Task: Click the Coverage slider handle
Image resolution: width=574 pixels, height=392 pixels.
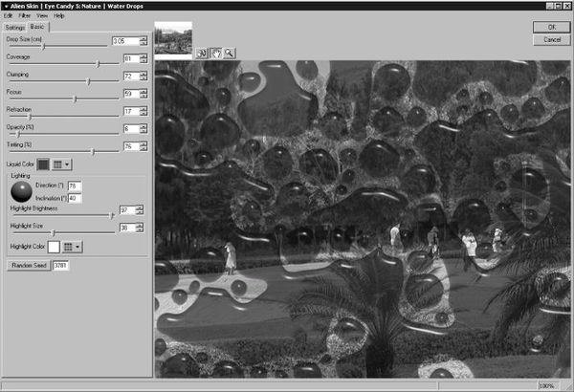Action: pyautogui.click(x=98, y=64)
